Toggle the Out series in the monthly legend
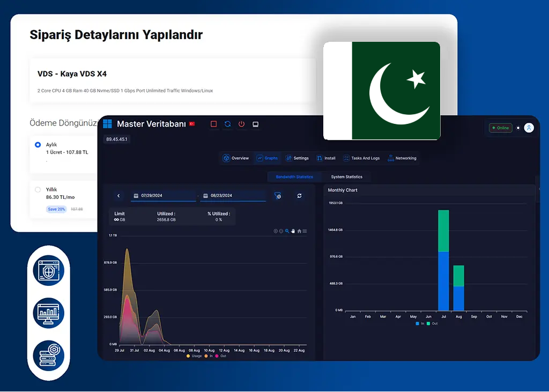Screen dimensions: 549x392 pyautogui.click(x=432, y=323)
